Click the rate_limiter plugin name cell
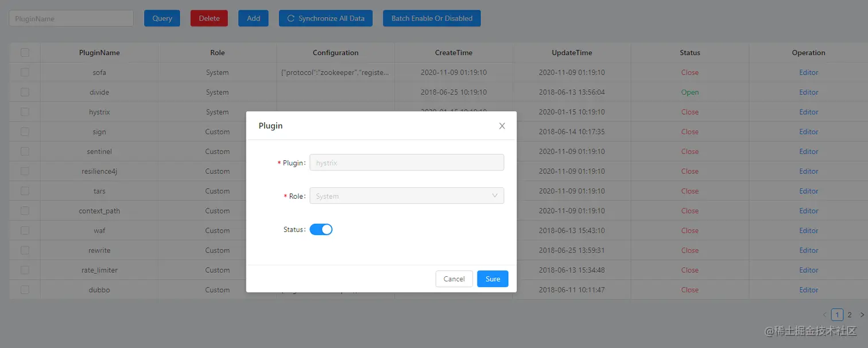Viewport: 868px width, 348px height. coord(99,270)
